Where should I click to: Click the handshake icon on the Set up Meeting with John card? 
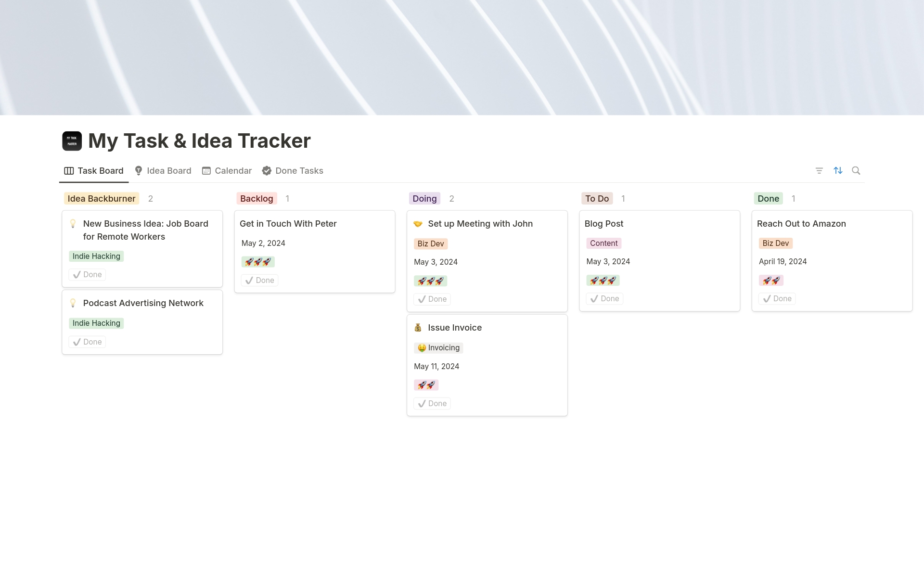coord(418,224)
